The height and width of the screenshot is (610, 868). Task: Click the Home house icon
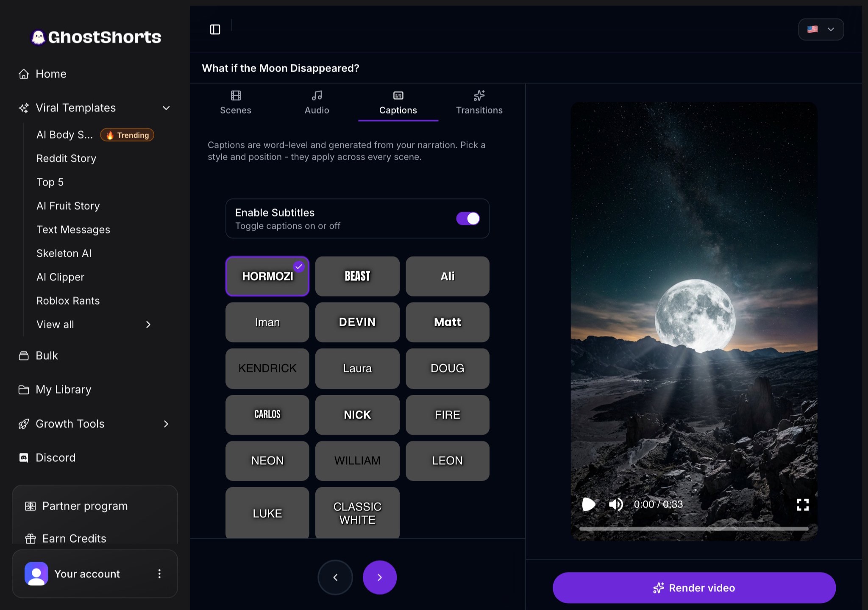point(24,74)
